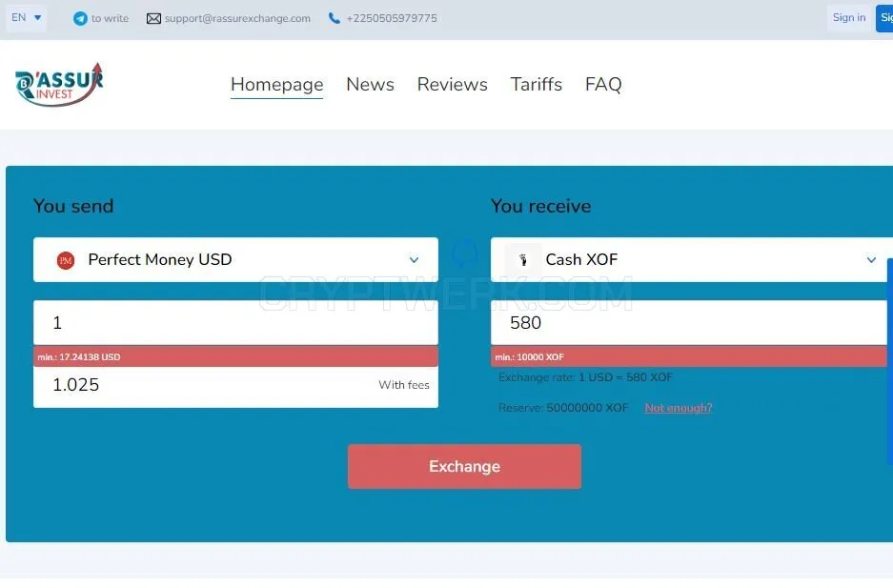Open the Cash XOF dropdown
Viewport: 893px width, 588px height.
pos(691,259)
